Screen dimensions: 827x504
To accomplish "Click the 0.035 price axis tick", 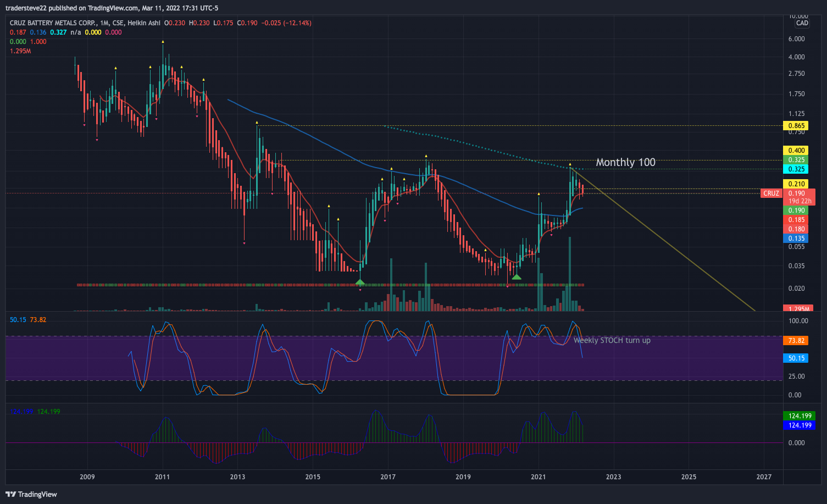I will (796, 266).
